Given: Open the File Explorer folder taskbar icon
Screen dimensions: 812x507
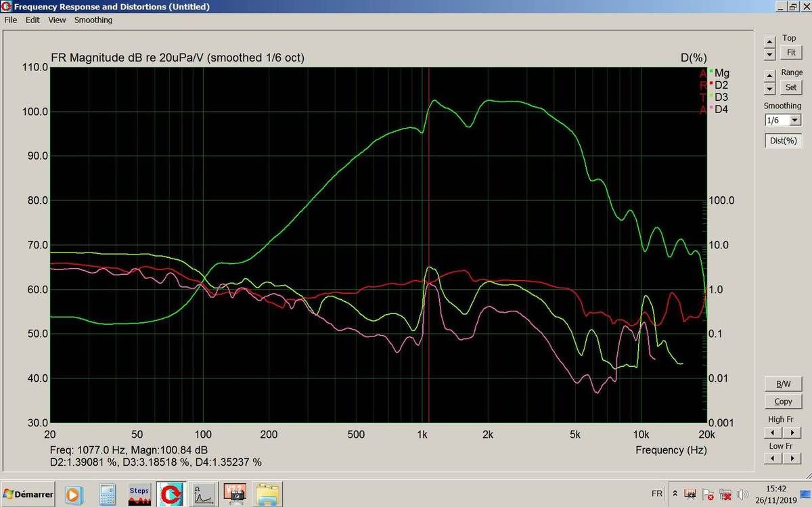Looking at the screenshot, I should click(x=268, y=494).
